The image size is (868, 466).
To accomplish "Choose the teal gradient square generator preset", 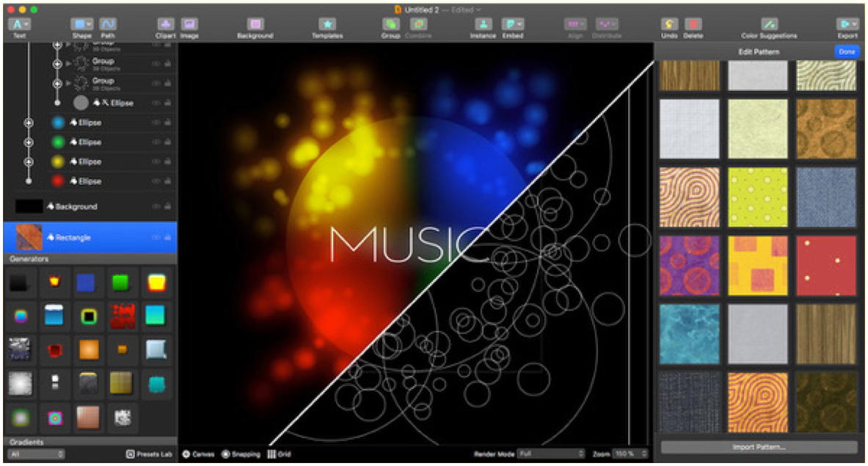I will 156,316.
